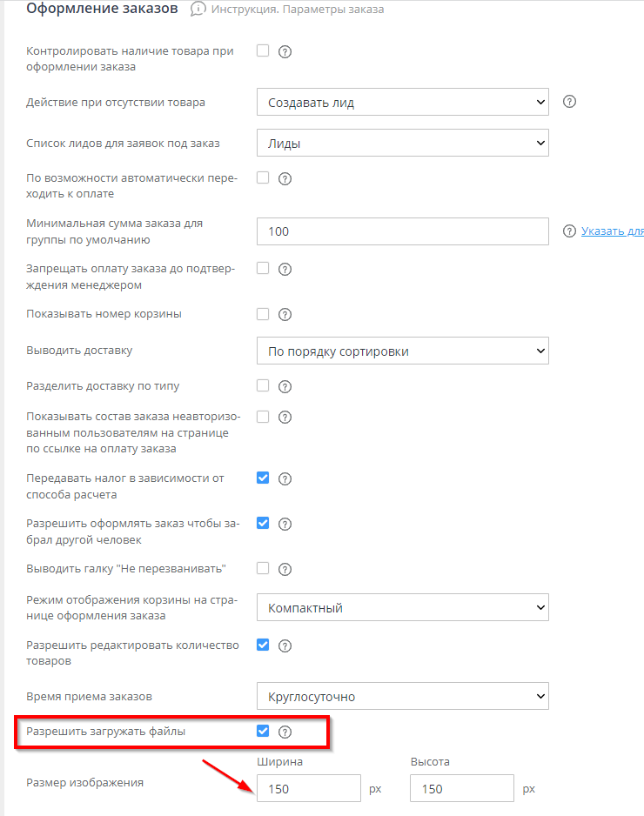Open the Создавать лид dropdown

[x=402, y=102]
